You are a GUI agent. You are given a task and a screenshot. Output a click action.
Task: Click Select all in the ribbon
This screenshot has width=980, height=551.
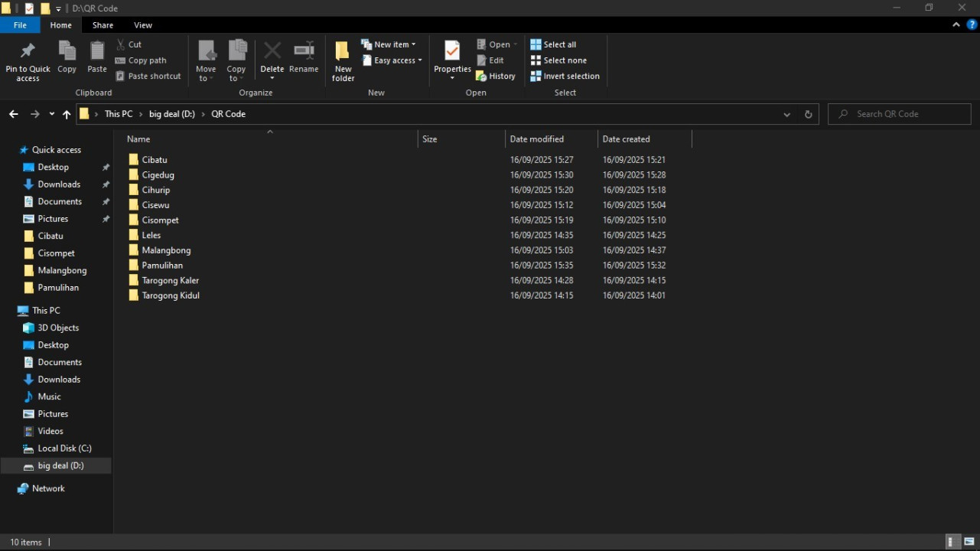553,44
